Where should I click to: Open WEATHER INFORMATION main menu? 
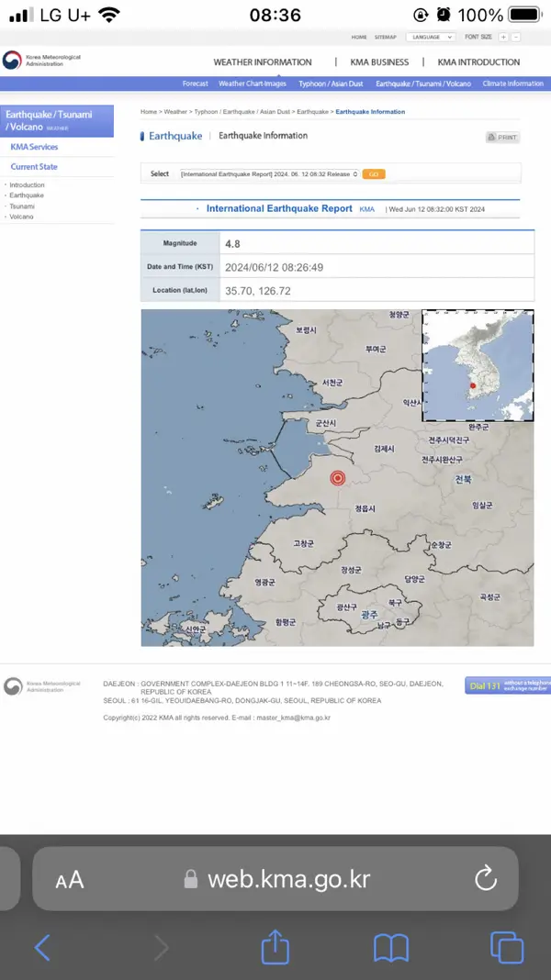point(263,61)
